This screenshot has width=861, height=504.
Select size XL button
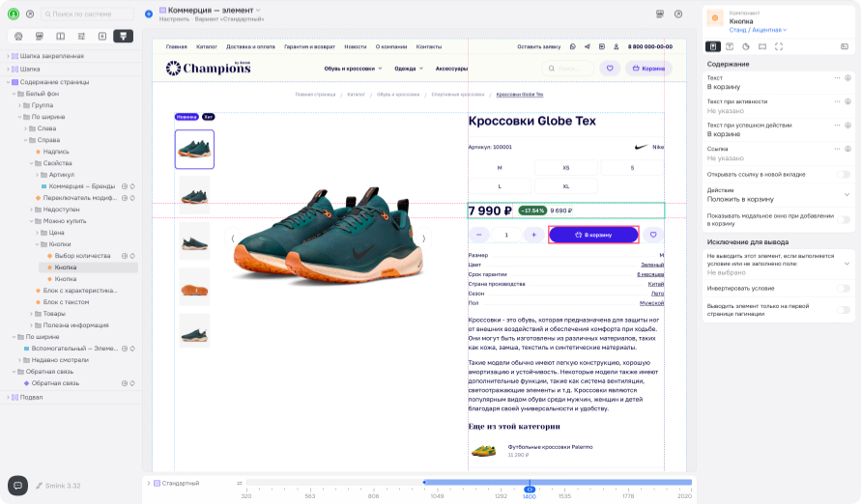pos(566,186)
